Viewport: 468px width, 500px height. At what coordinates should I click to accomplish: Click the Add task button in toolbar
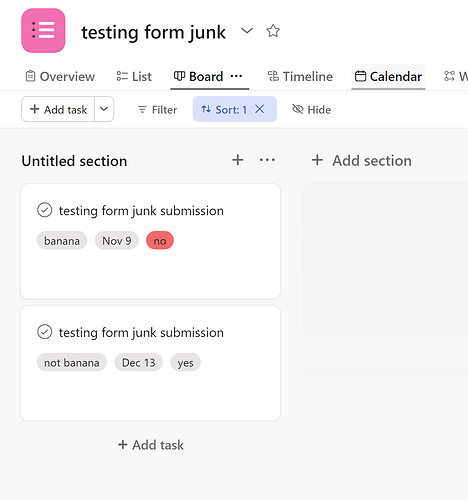[x=58, y=109]
